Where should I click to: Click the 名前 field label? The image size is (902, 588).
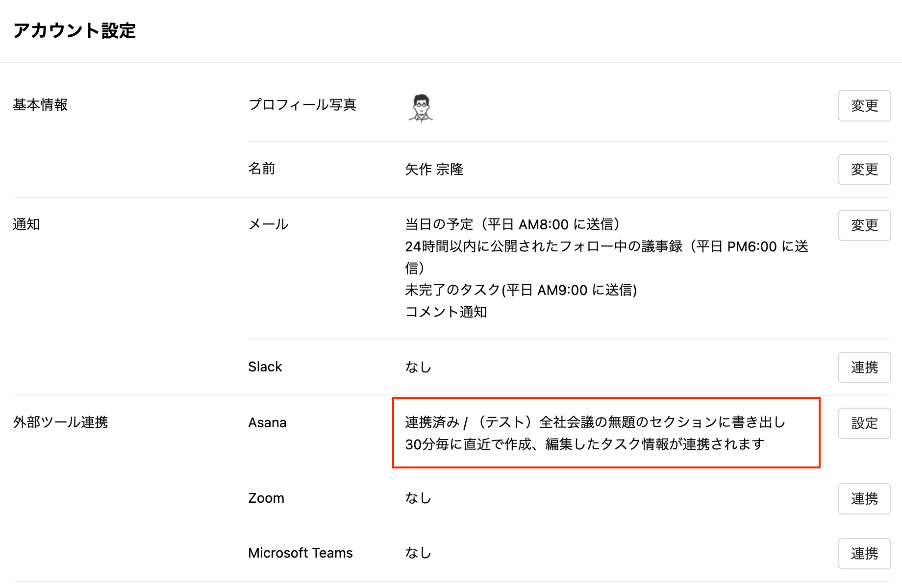[262, 169]
